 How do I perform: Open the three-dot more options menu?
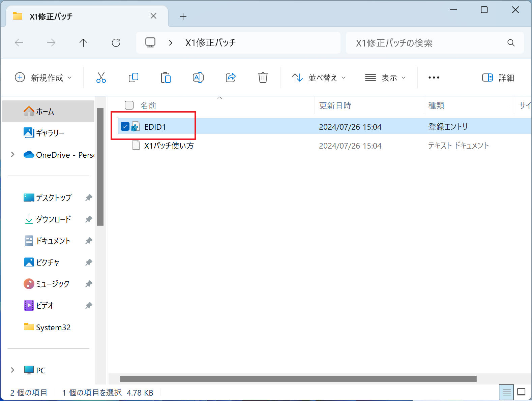coord(434,78)
